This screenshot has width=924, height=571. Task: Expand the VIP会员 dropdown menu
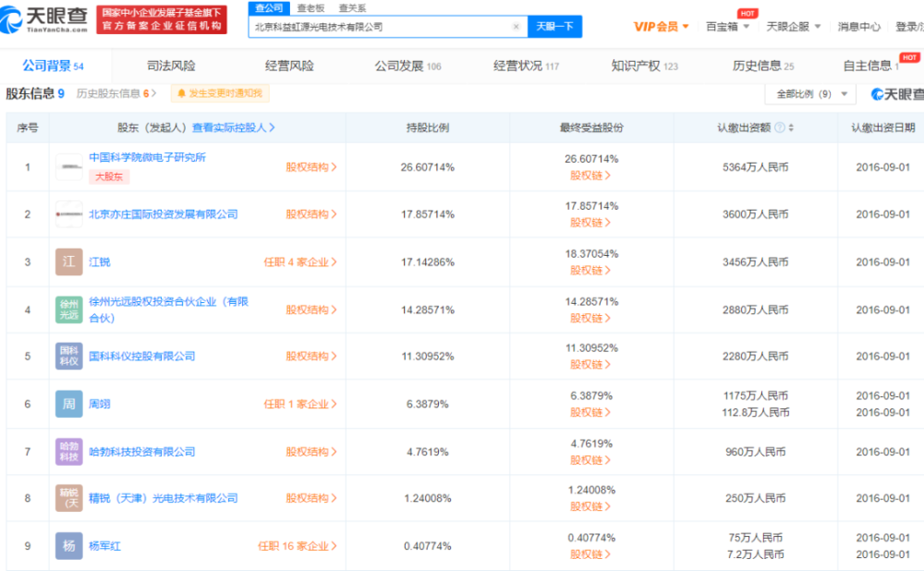(662, 27)
